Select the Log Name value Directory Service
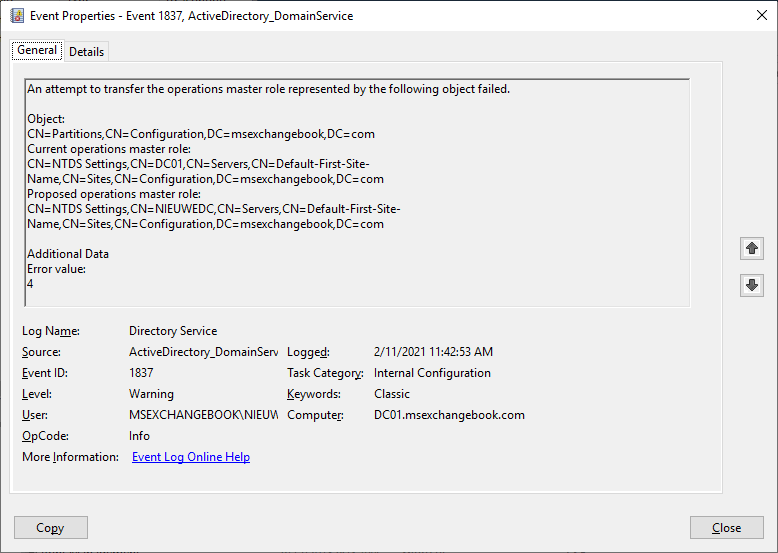Image resolution: width=778 pixels, height=553 pixels. (173, 331)
